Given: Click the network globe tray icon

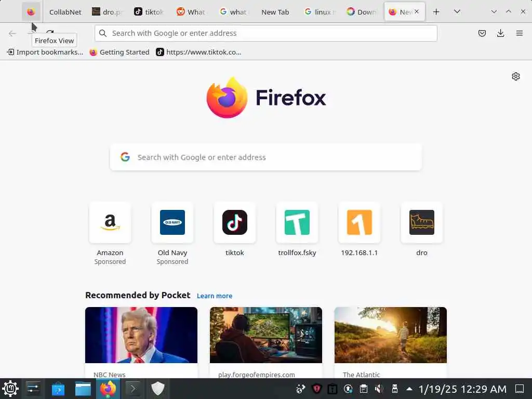Looking at the screenshot, I should point(300,389).
